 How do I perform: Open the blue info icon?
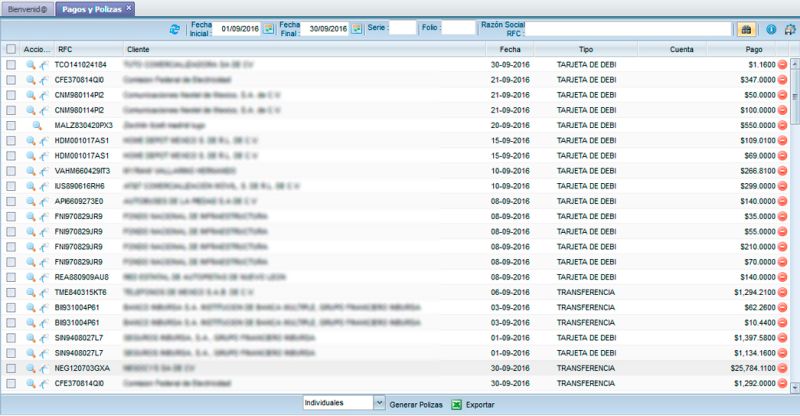[770, 29]
